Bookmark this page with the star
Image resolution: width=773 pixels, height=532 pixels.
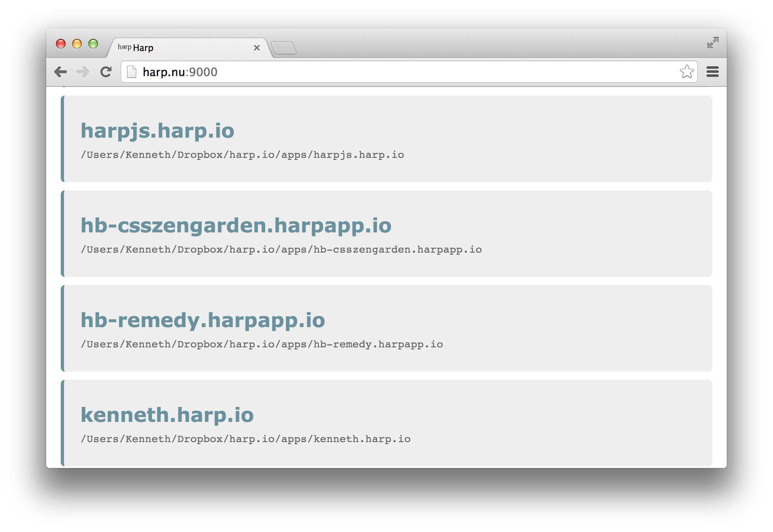pyautogui.click(x=687, y=72)
